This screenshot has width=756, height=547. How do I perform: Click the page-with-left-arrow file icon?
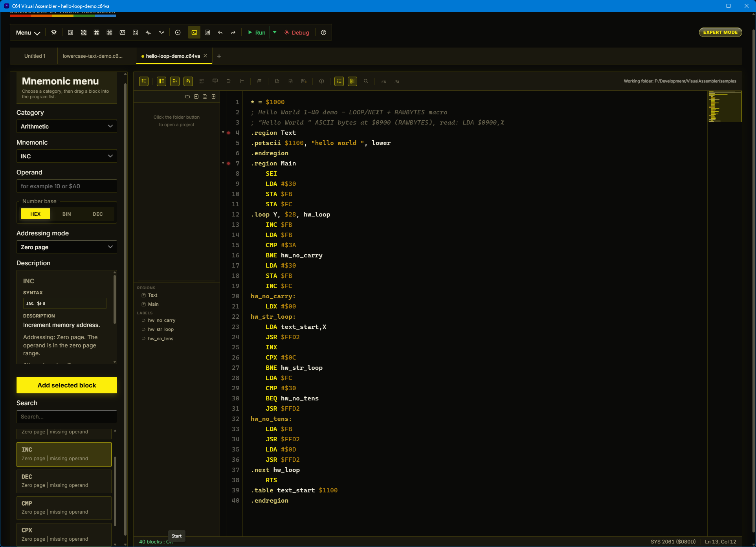coord(277,81)
